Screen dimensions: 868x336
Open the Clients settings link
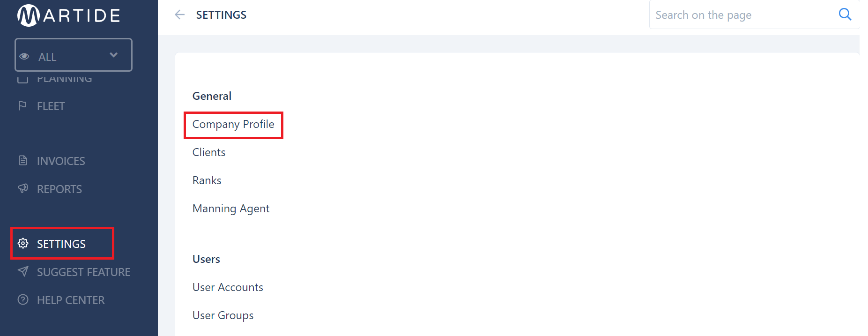pos(209,152)
